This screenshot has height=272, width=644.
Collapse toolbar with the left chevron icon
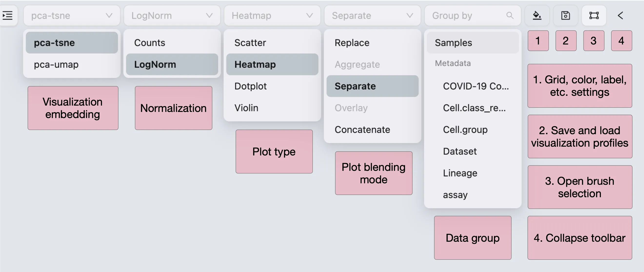tap(621, 16)
